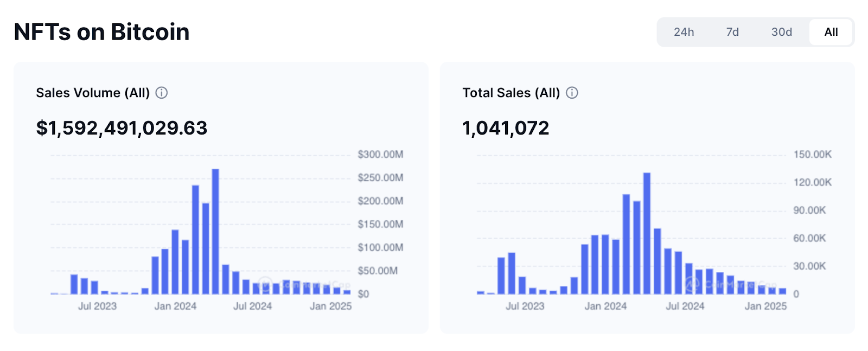Click the 90.00K axis label
The height and width of the screenshot is (351, 868).
(810, 210)
